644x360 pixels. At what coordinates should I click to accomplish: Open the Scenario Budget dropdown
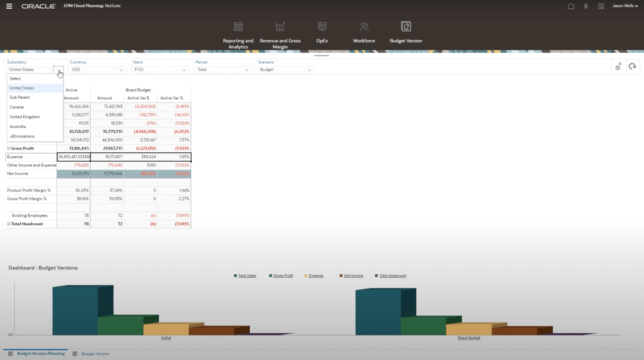click(309, 70)
